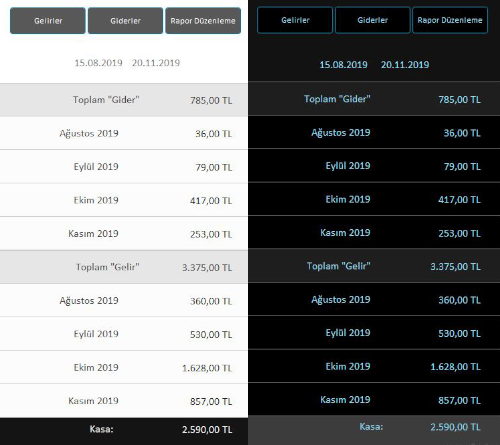Image resolution: width=500 pixels, height=445 pixels.
Task: Click Rapor Düzenleme in the dark panel
Action: coord(450,20)
